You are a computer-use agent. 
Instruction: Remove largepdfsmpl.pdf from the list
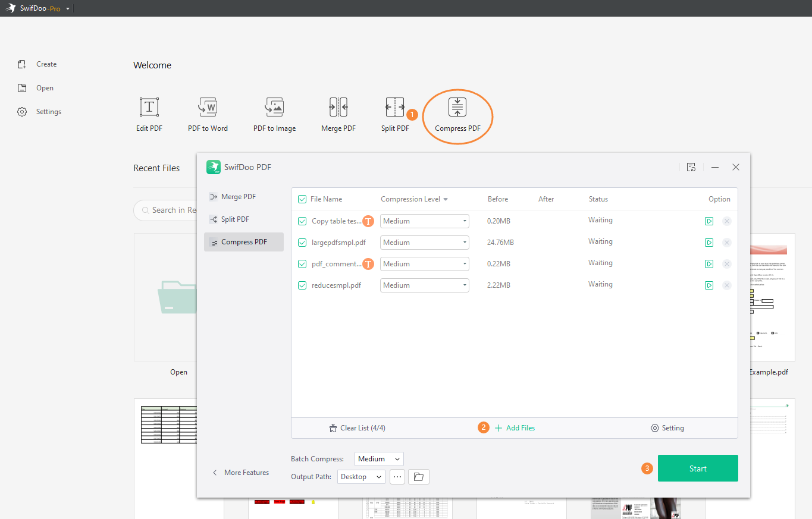point(726,243)
